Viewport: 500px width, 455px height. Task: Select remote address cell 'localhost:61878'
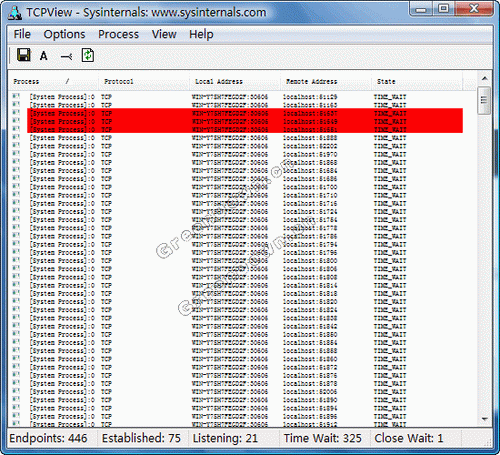tap(310, 383)
